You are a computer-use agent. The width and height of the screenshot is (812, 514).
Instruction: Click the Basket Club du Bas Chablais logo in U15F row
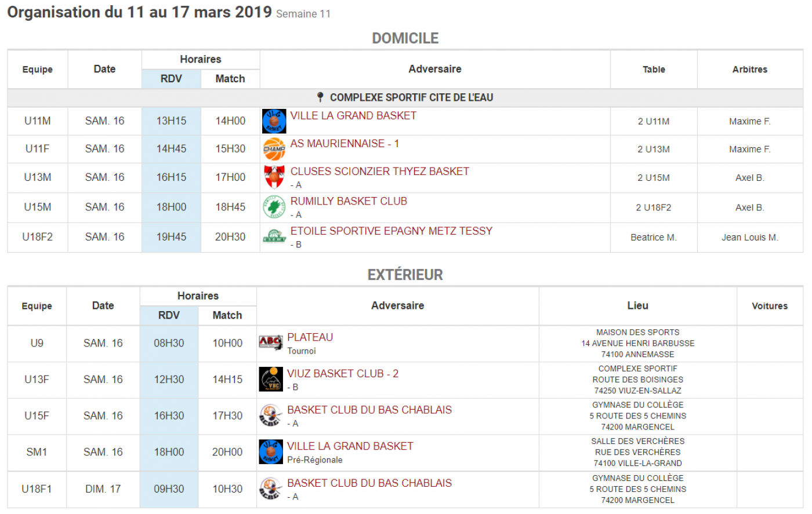(270, 416)
